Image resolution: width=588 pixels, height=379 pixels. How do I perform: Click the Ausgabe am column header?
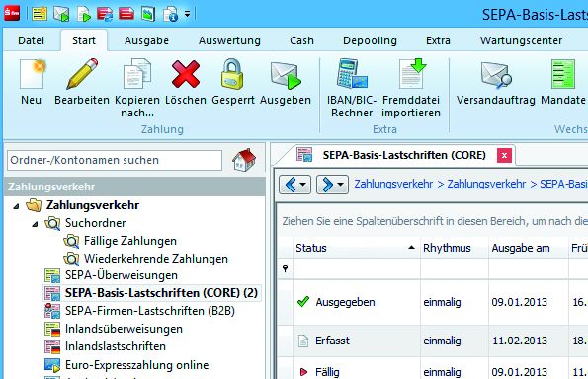(529, 248)
